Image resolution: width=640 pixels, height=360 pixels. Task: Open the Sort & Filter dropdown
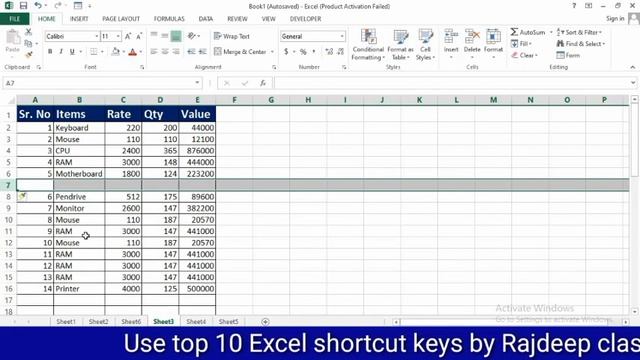pyautogui.click(x=580, y=32)
